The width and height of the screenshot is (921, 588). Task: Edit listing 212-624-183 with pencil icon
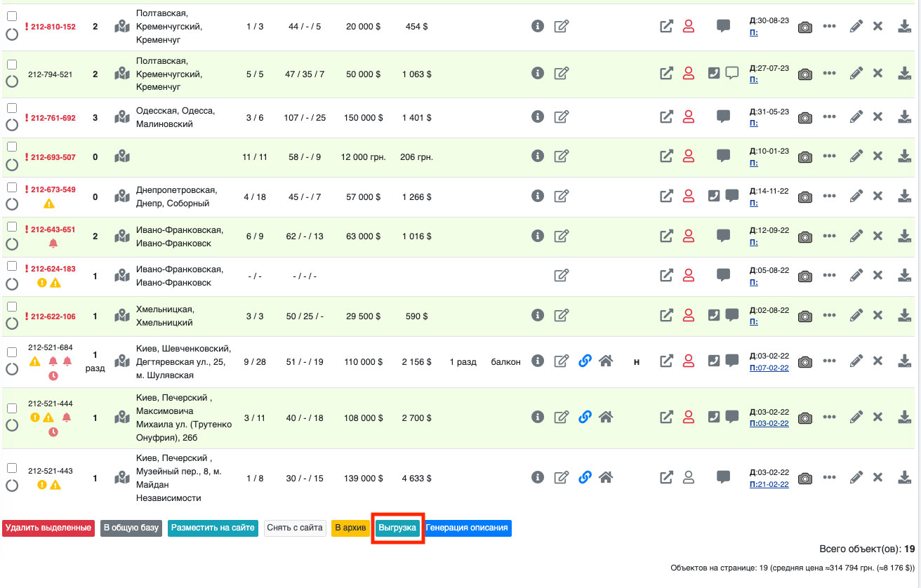click(856, 276)
